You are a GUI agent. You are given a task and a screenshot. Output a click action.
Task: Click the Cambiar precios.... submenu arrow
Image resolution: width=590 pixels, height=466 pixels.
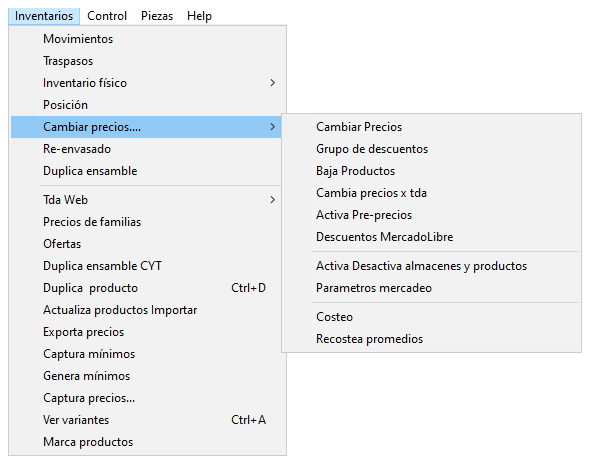273,127
